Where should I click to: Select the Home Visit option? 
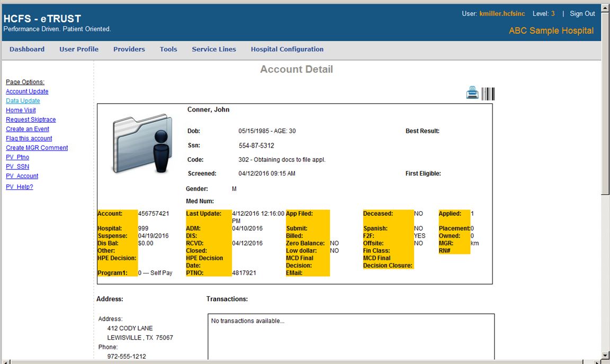21,111
